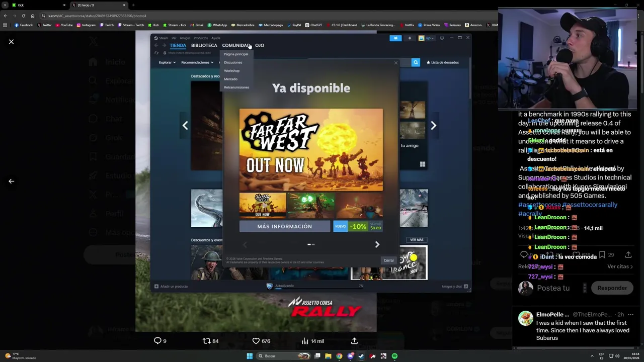Open Discord from the taskbar
Screen dimensions: 644x362
[350, 356]
